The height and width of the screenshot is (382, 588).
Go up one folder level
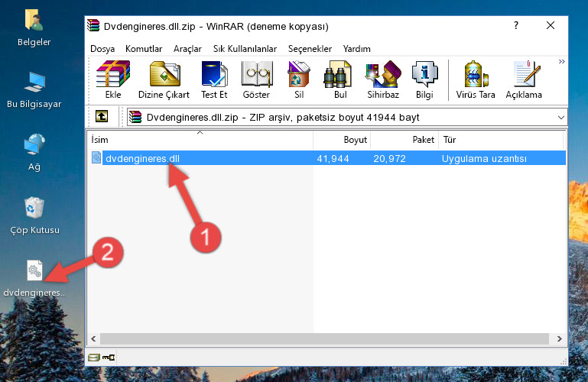102,116
